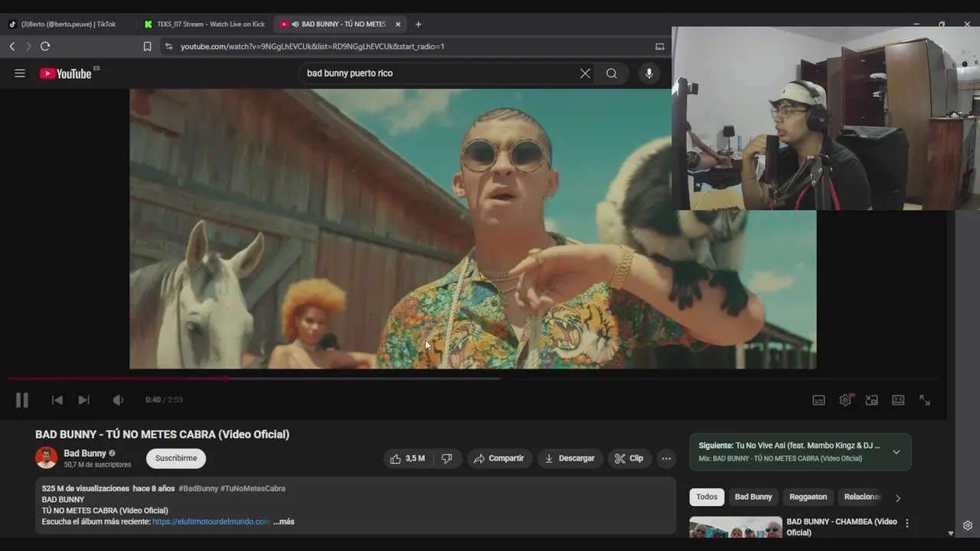Go back in browser history
This screenshot has width=980, height=551.
(12, 47)
